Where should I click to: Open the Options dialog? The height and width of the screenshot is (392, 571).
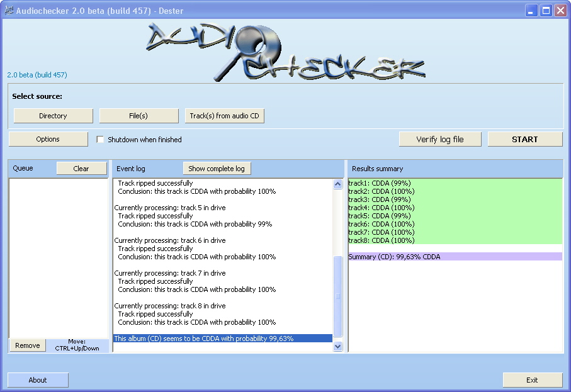point(48,139)
